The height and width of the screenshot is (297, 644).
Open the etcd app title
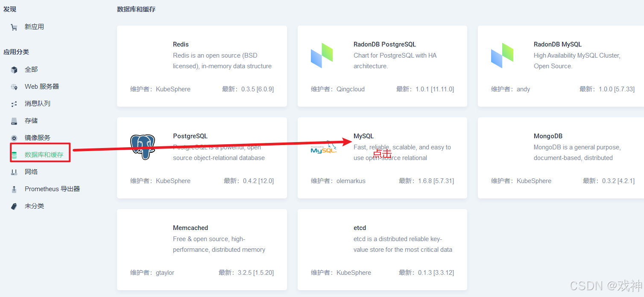360,228
